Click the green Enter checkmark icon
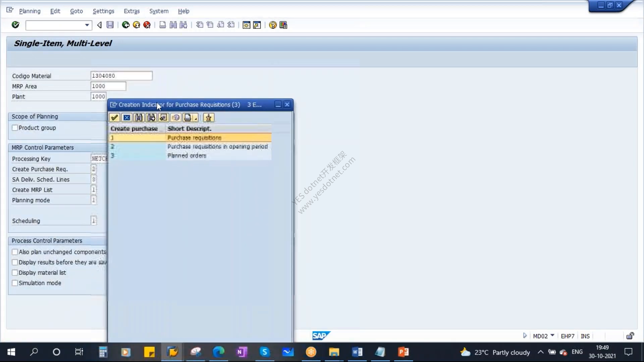The height and width of the screenshot is (362, 644). pos(15,25)
